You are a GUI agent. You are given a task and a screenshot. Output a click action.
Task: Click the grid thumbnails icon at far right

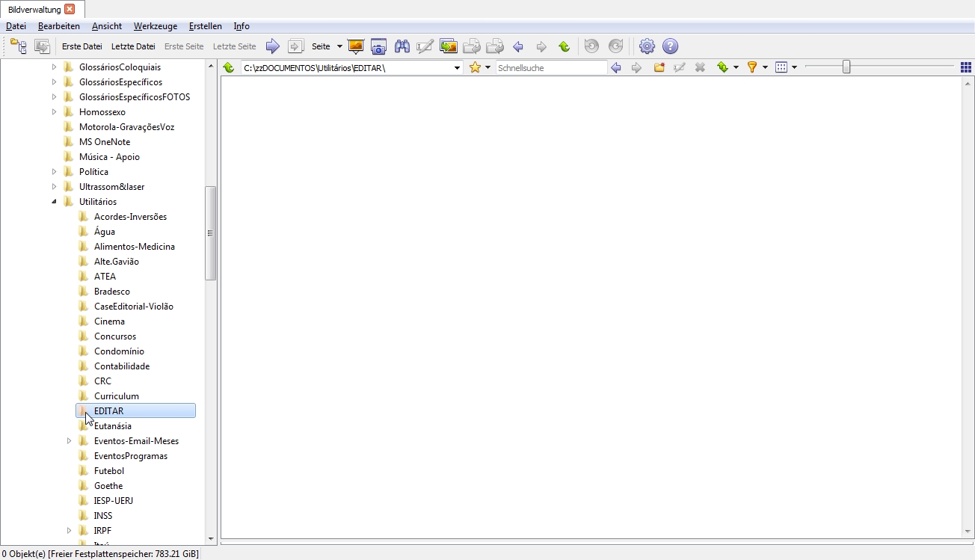pos(966,67)
